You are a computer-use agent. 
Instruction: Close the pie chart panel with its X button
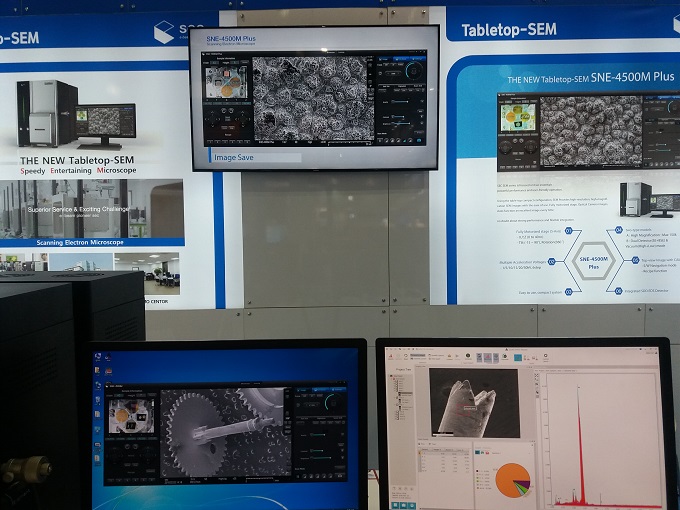click(532, 445)
